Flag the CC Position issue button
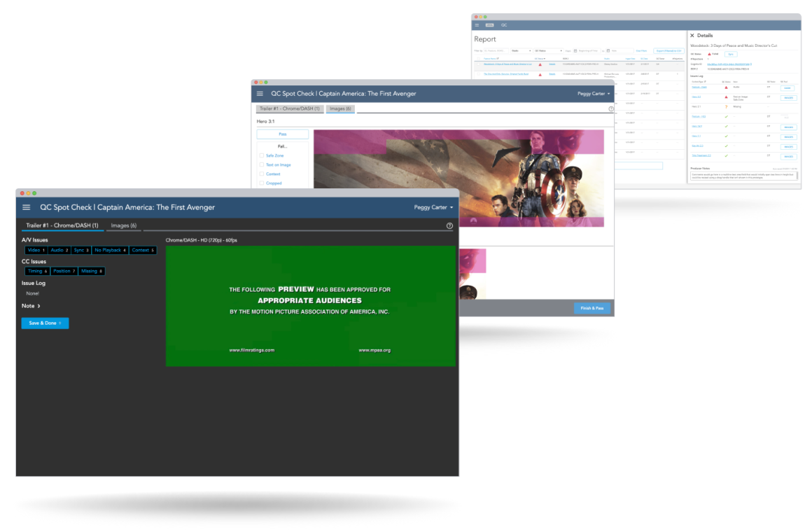 pos(64,271)
